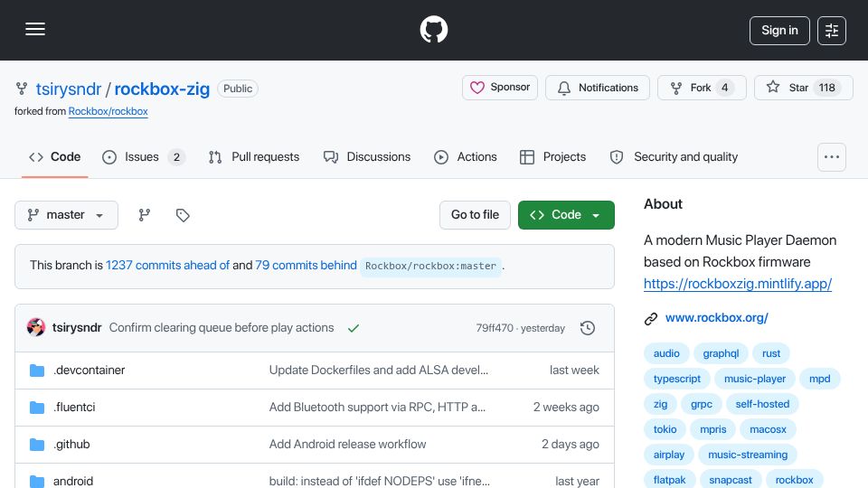Open appearance settings sliders icon button
Image resolution: width=868 pixels, height=488 pixels.
tap(832, 31)
